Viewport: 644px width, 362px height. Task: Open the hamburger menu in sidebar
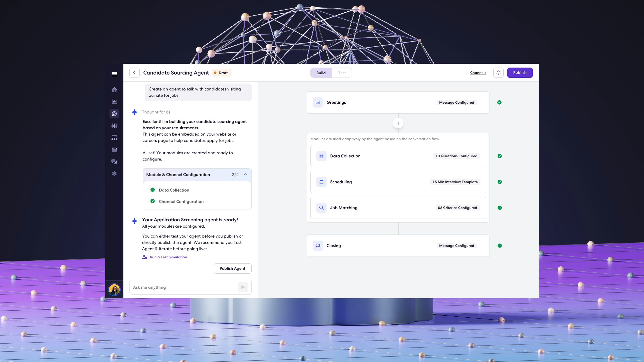(114, 74)
